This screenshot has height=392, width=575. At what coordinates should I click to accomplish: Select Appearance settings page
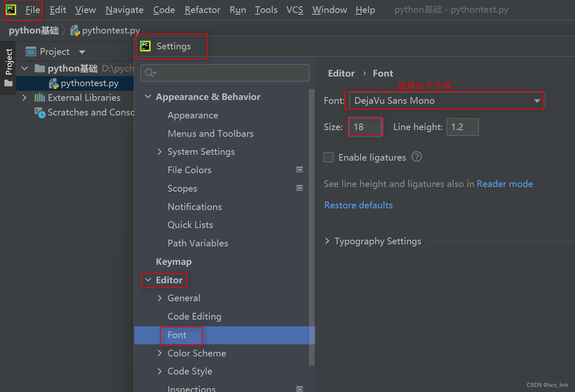point(193,115)
